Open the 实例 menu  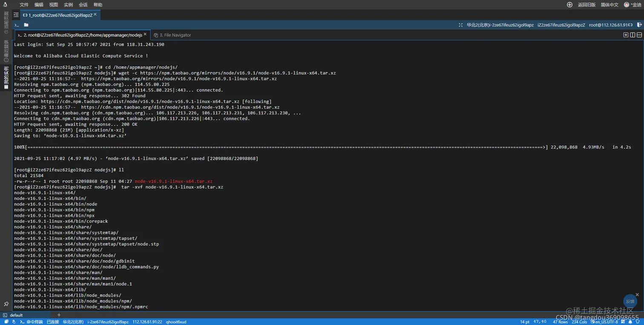68,5
